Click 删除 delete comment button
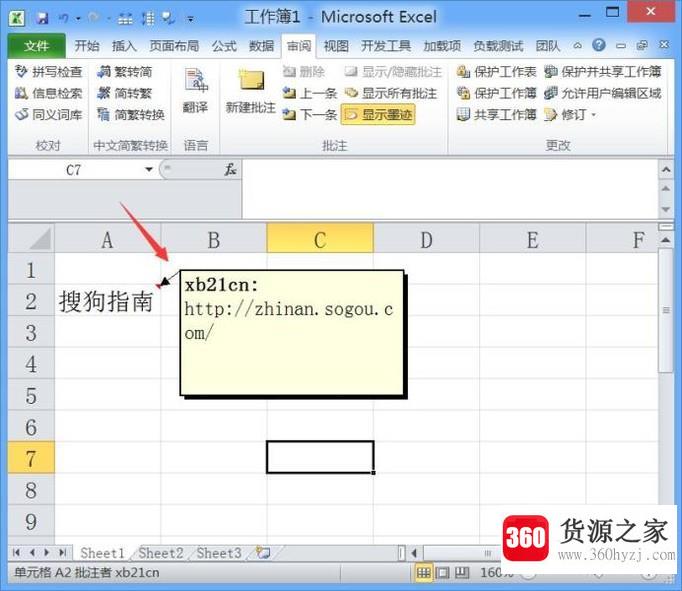Image resolution: width=682 pixels, height=591 pixels. click(304, 72)
